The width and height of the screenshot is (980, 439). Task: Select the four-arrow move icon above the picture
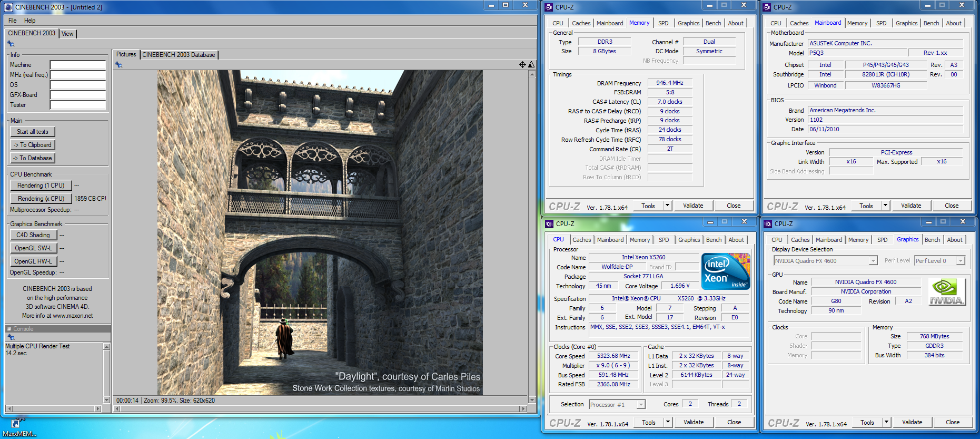click(522, 64)
